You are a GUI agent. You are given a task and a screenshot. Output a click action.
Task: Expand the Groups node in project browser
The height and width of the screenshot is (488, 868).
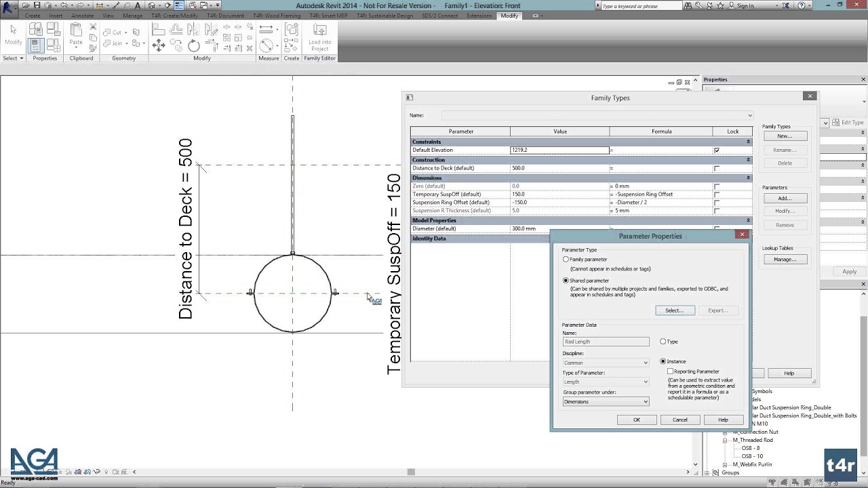click(x=707, y=473)
